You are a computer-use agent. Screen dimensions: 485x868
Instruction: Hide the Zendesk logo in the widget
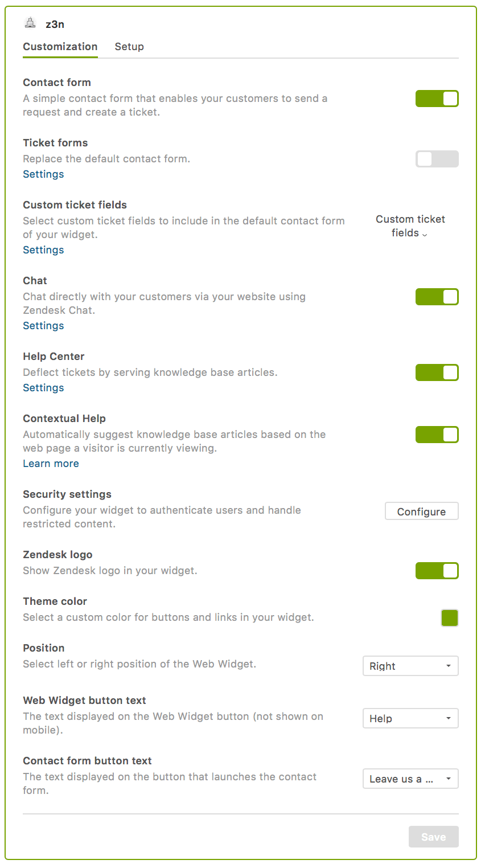(437, 571)
